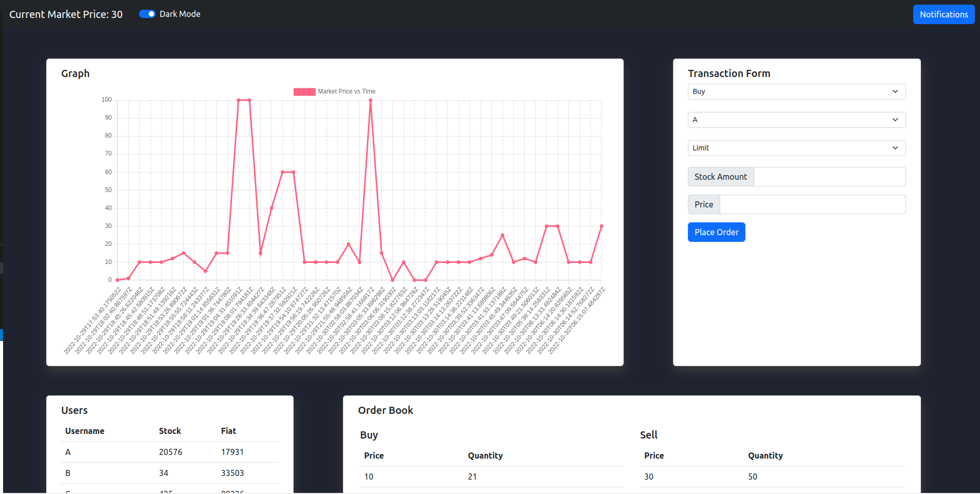Click the Current Market Price label
Viewport: 980px width, 494px height.
[x=66, y=14]
